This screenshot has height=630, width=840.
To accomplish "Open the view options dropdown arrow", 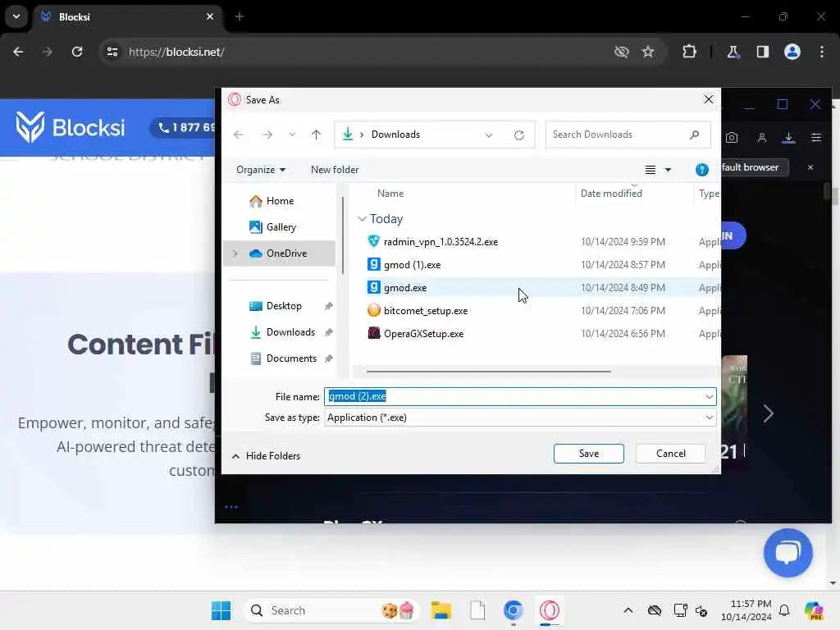I will coord(668,170).
